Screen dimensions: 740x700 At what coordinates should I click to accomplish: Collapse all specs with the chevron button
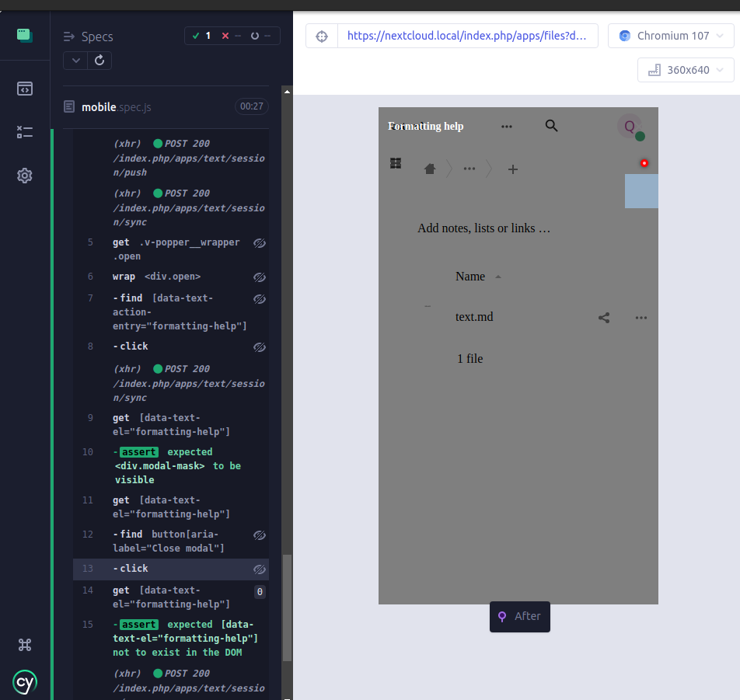tap(75, 60)
